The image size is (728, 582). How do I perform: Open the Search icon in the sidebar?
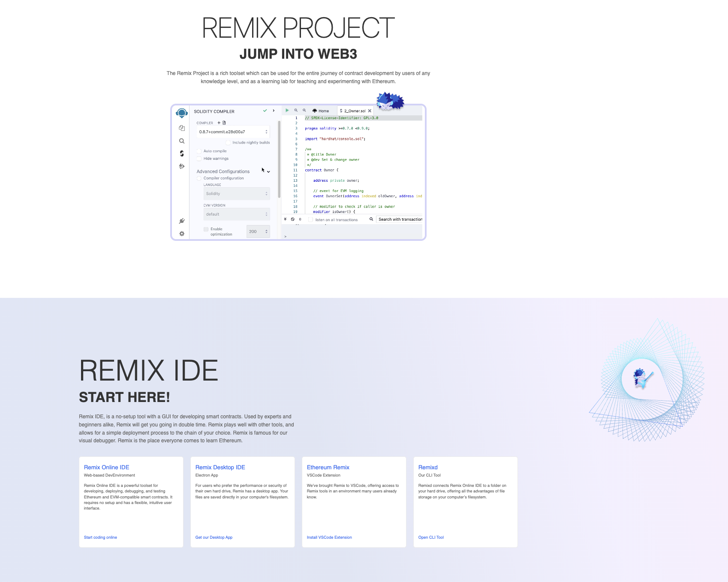tap(182, 141)
